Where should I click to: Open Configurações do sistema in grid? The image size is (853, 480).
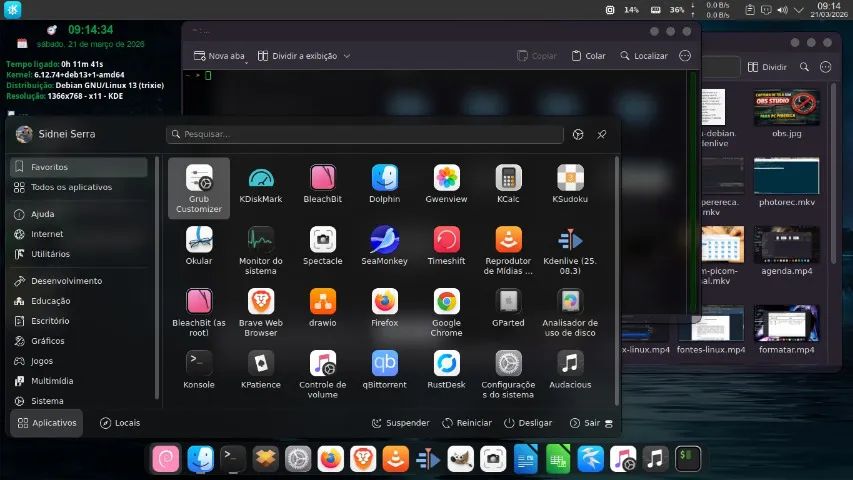[508, 374]
